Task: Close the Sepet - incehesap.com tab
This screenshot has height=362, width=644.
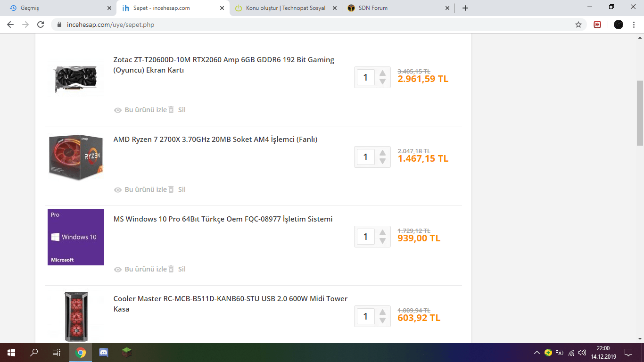Action: pyautogui.click(x=222, y=8)
